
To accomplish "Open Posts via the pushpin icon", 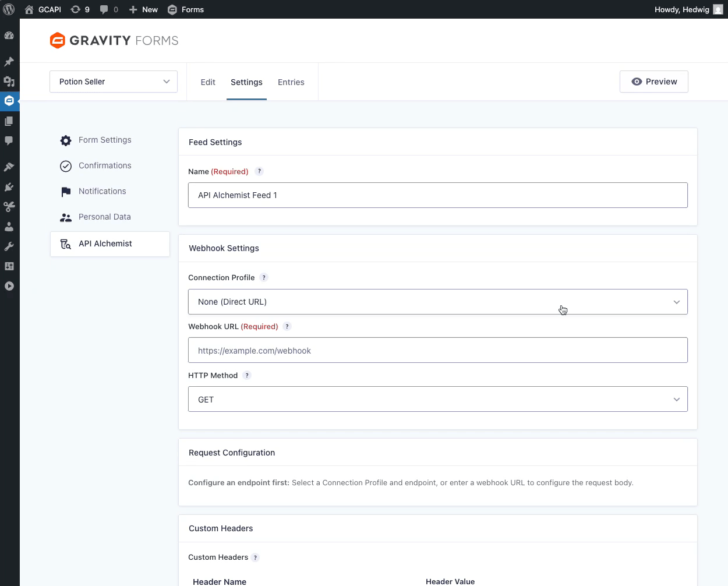I will click(9, 61).
